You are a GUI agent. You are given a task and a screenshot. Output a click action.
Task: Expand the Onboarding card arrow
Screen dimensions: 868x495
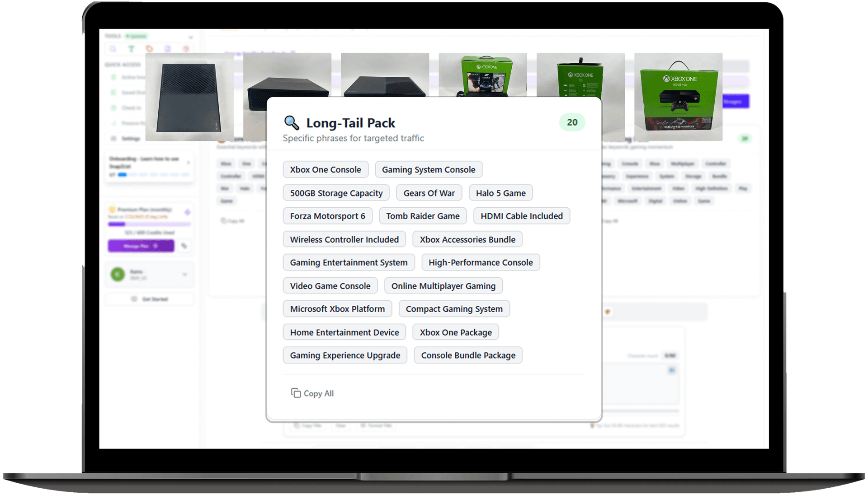point(189,162)
